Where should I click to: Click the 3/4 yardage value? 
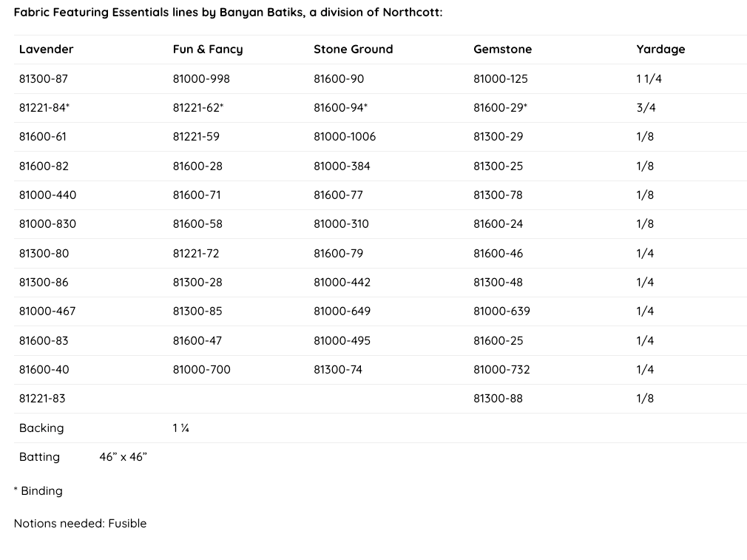coord(646,108)
